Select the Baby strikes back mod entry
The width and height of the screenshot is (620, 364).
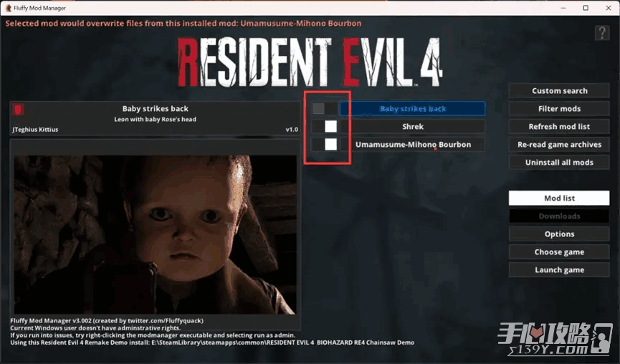point(412,109)
